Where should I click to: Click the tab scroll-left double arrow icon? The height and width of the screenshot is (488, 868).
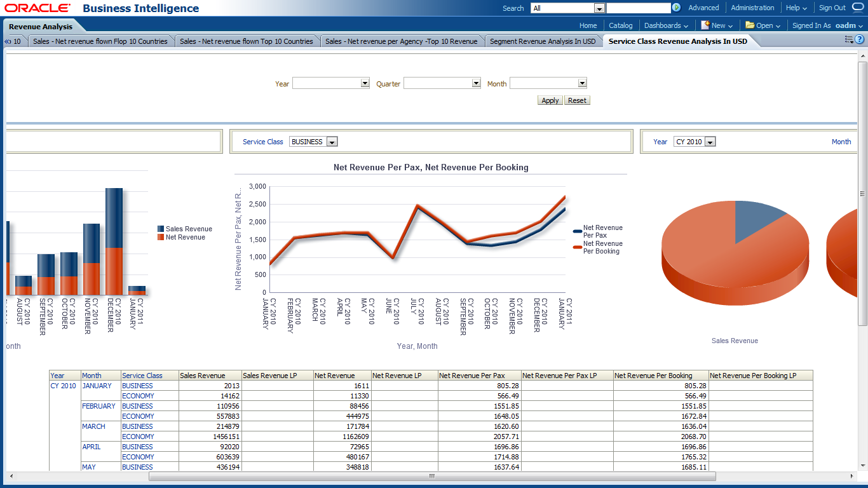(8, 41)
